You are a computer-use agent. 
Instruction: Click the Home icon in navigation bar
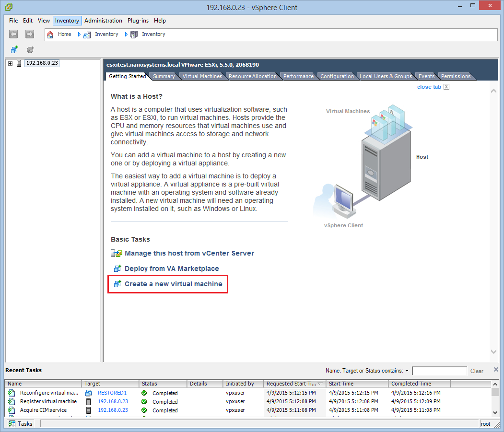(x=50, y=35)
